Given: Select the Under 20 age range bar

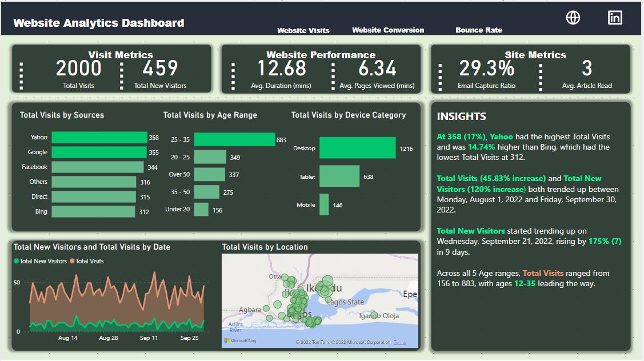Looking at the screenshot, I should pos(201,210).
